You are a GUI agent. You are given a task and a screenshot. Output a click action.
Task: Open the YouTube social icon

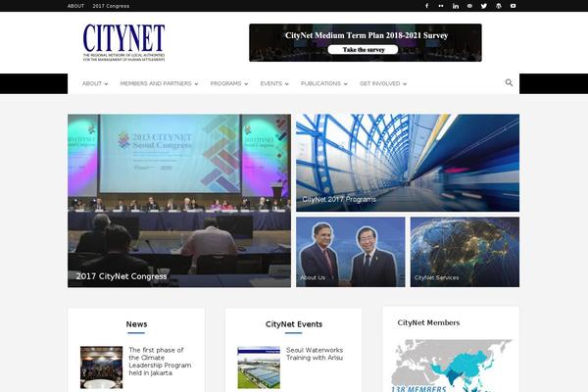tap(513, 6)
